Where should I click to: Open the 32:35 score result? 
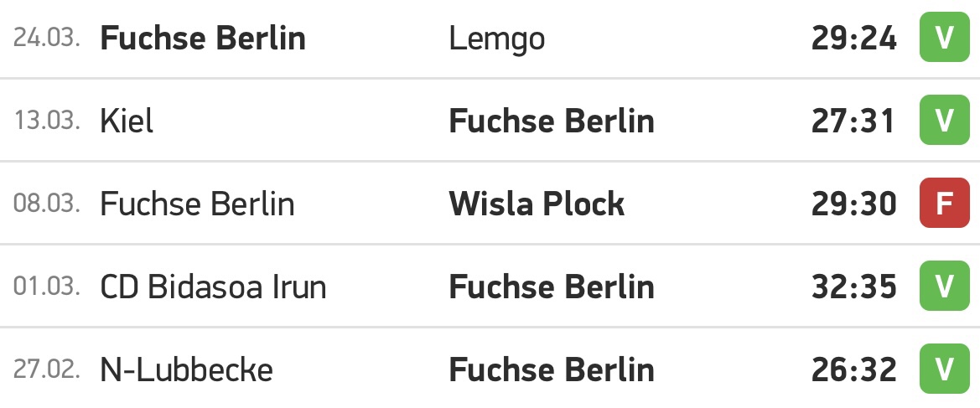coord(853,287)
